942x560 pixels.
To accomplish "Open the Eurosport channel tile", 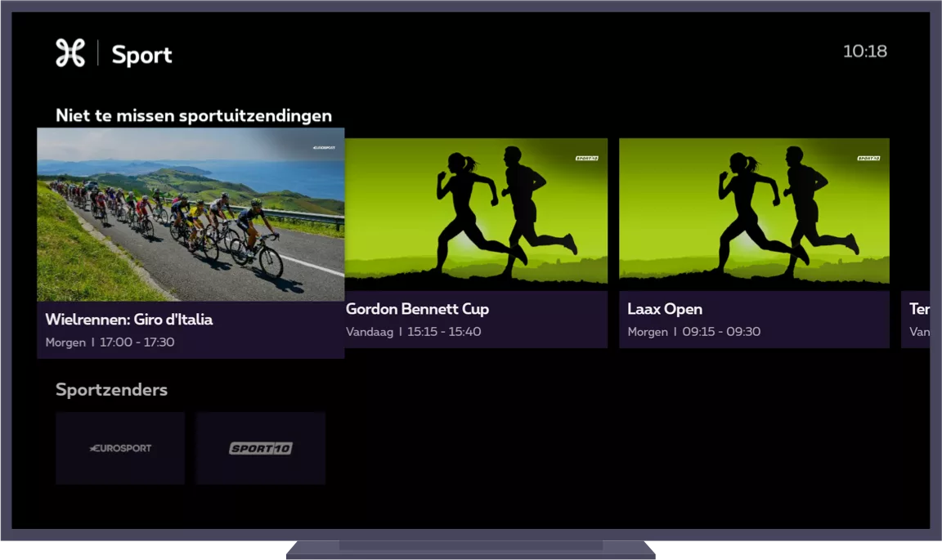I will (x=120, y=448).
